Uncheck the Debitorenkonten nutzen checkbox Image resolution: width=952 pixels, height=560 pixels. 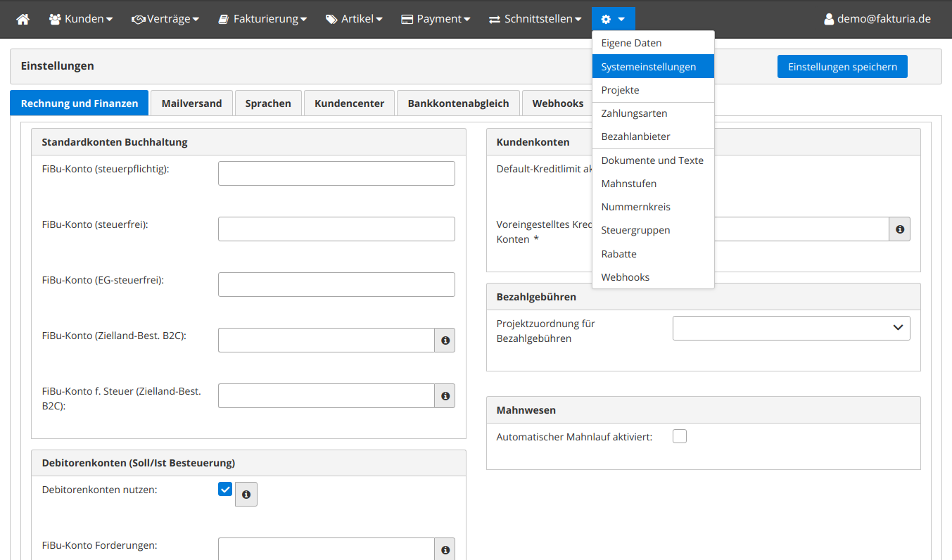(x=225, y=490)
